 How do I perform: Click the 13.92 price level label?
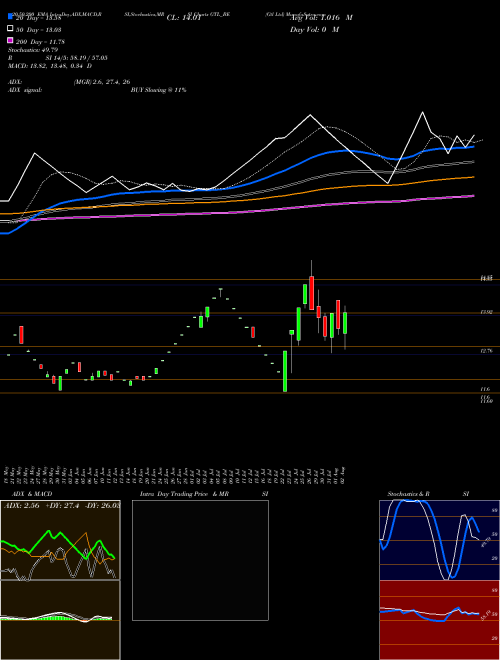486,312
